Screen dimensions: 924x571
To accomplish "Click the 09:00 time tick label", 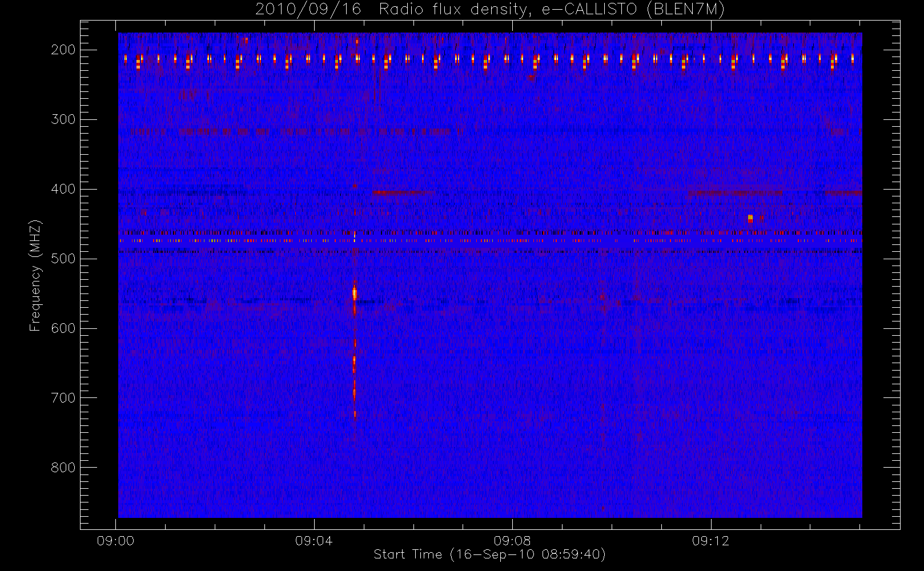I will pos(115,541).
